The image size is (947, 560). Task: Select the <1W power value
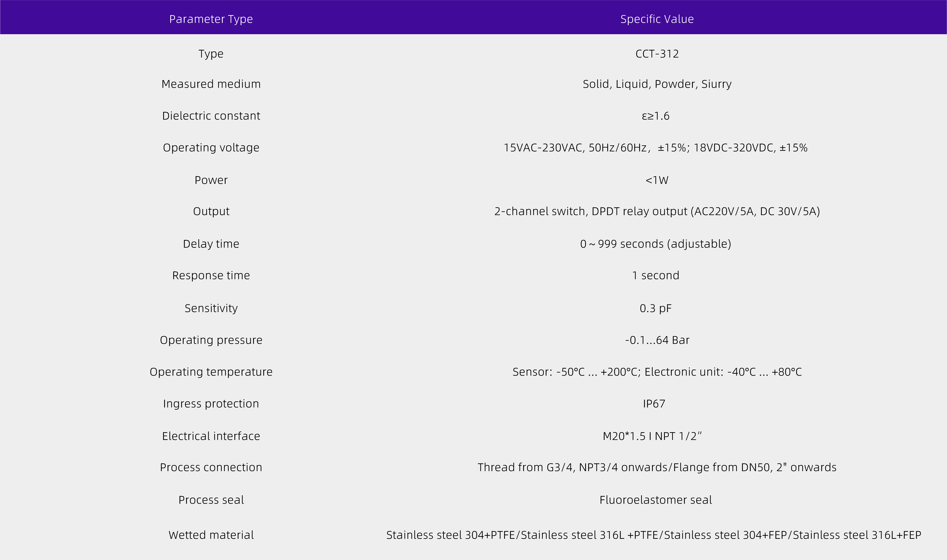coord(657,180)
